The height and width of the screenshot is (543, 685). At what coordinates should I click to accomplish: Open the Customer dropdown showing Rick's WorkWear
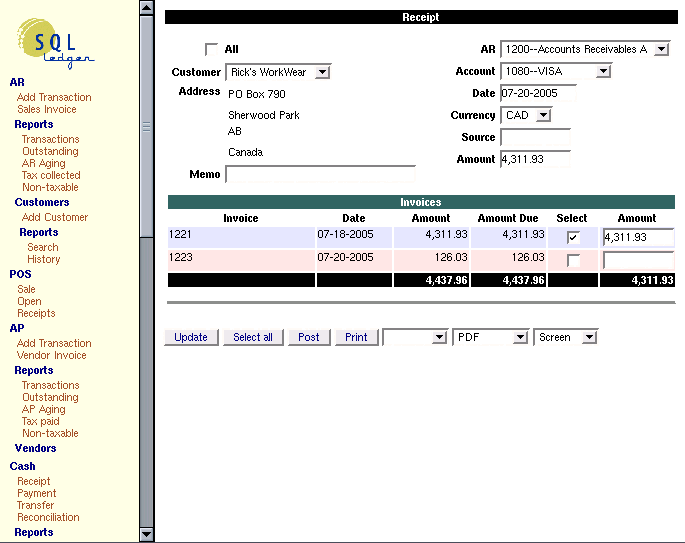(278, 72)
